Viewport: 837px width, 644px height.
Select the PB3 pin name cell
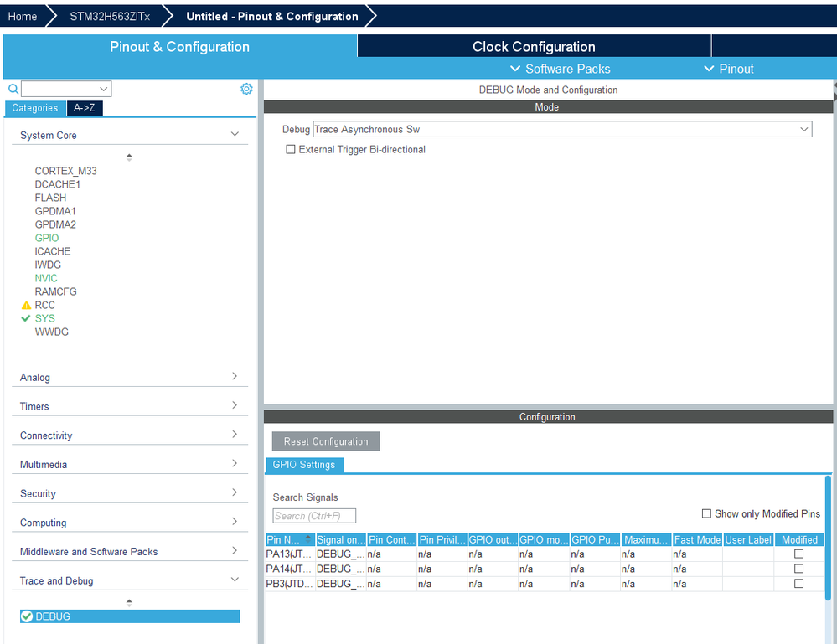click(290, 584)
